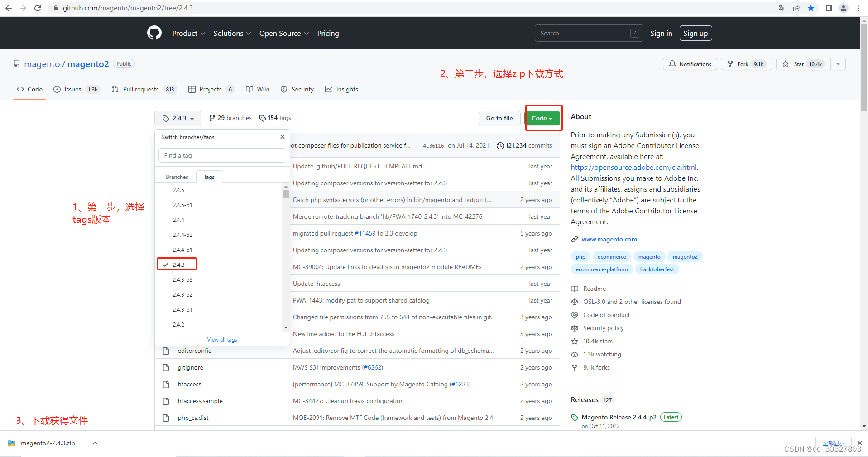
Task: Click the translate page icon in address bar
Action: click(782, 8)
